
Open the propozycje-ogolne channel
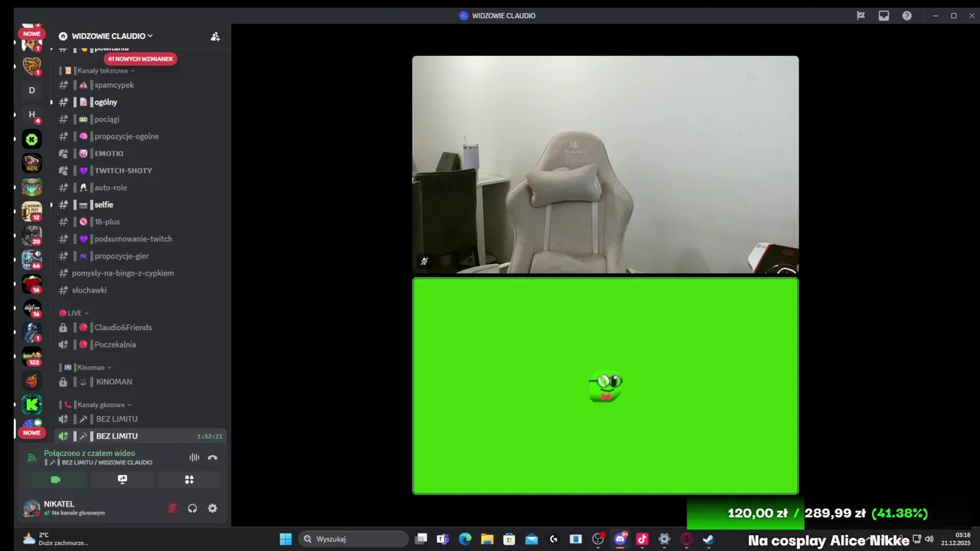point(141,136)
